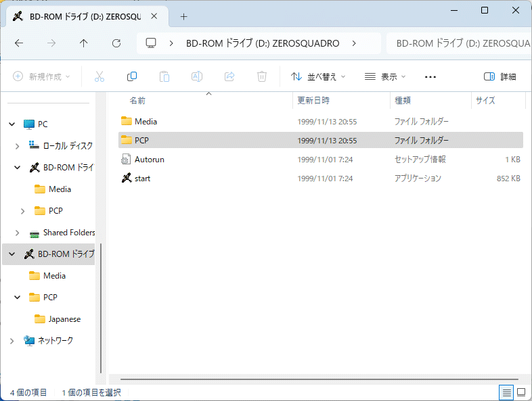Collapse the PCP folder containing Japanese

coord(18,298)
